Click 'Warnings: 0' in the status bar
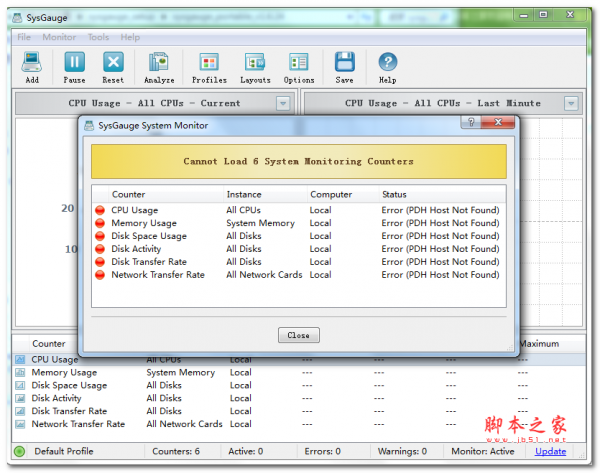This screenshot has height=473, width=600. click(x=402, y=452)
